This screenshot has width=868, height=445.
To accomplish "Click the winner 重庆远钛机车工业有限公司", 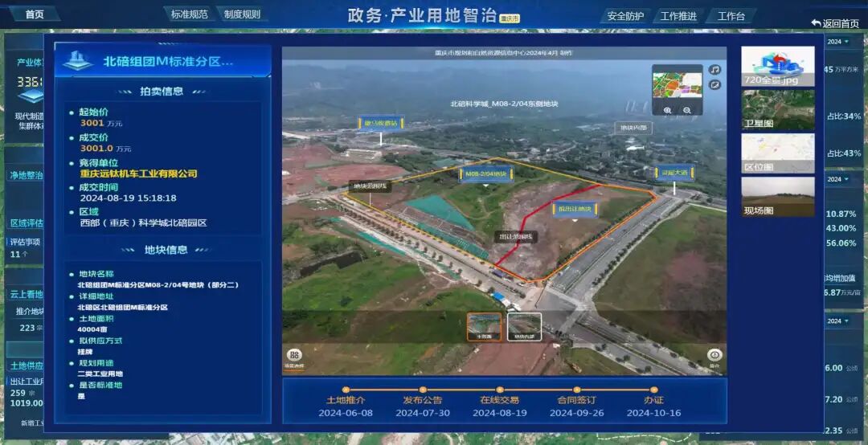I will click(139, 174).
